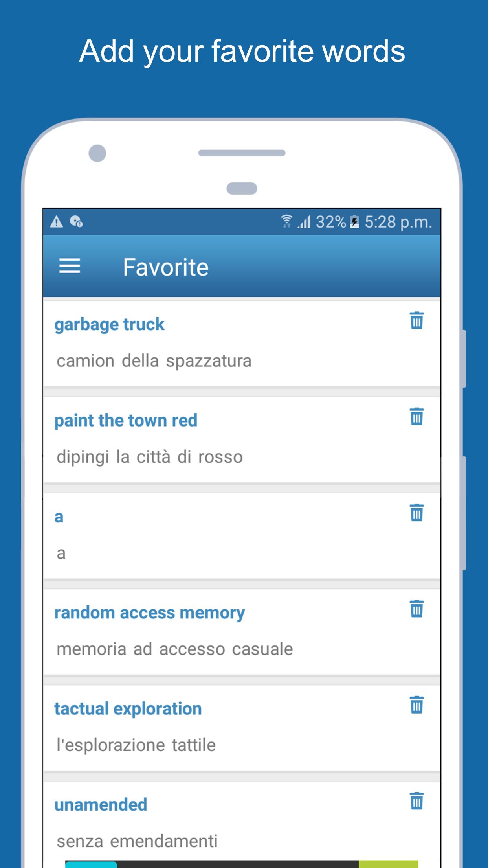Open the hamburger navigation menu
This screenshot has height=868, width=488.
click(x=70, y=266)
